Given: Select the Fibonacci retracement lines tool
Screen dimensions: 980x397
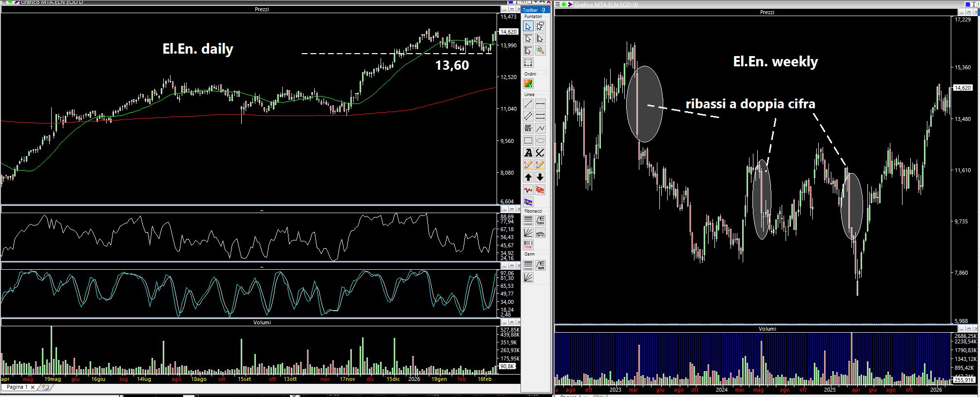Looking at the screenshot, I should (x=528, y=220).
